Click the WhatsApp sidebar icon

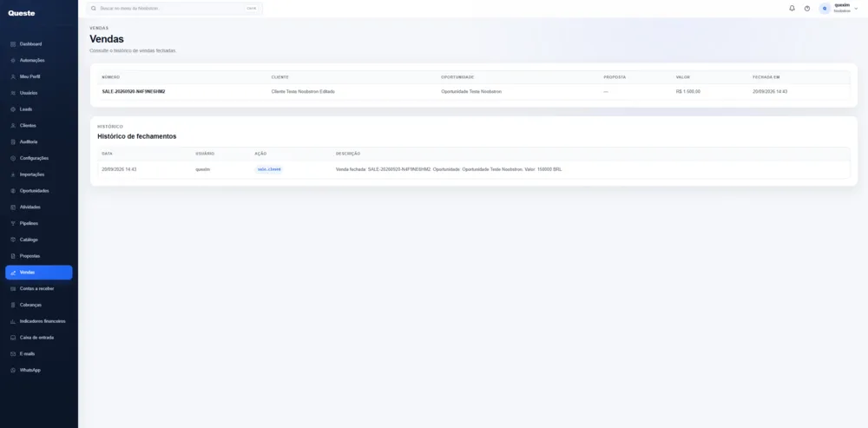coord(13,371)
